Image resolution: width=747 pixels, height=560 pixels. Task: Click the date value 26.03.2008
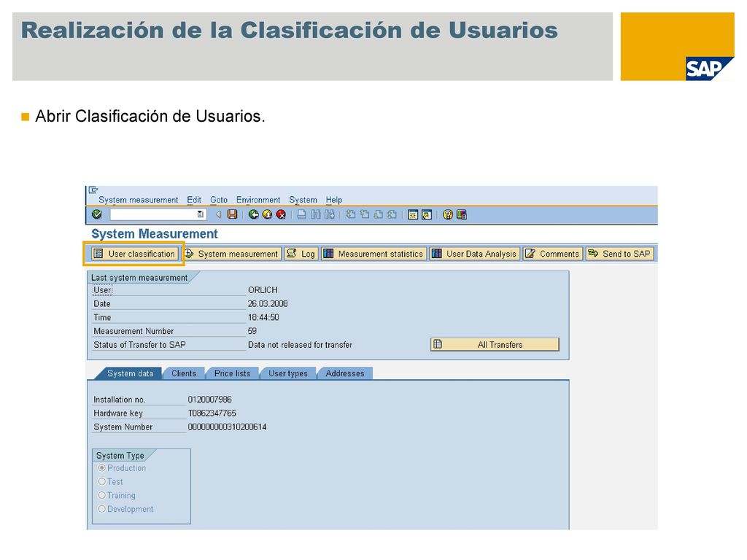(x=267, y=304)
